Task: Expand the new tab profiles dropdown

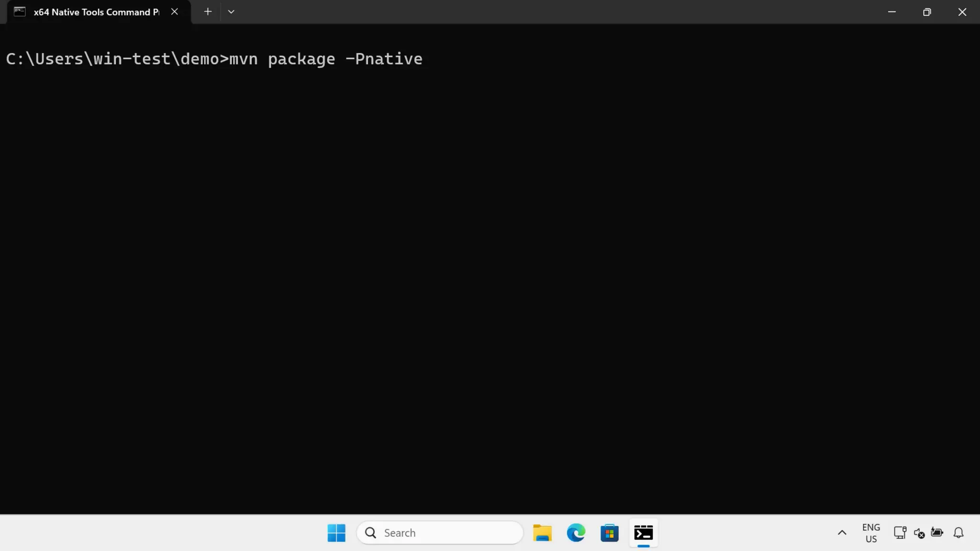Action: click(231, 12)
